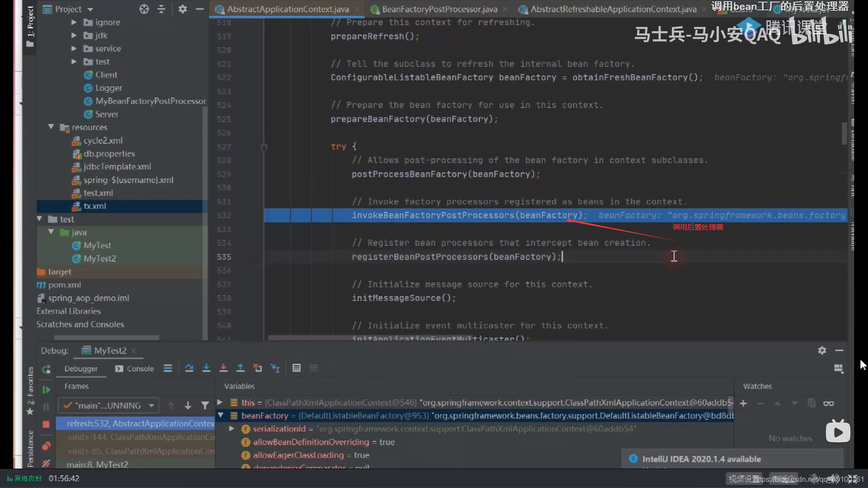
Task: Click the Step Over debugger icon
Action: click(x=189, y=368)
